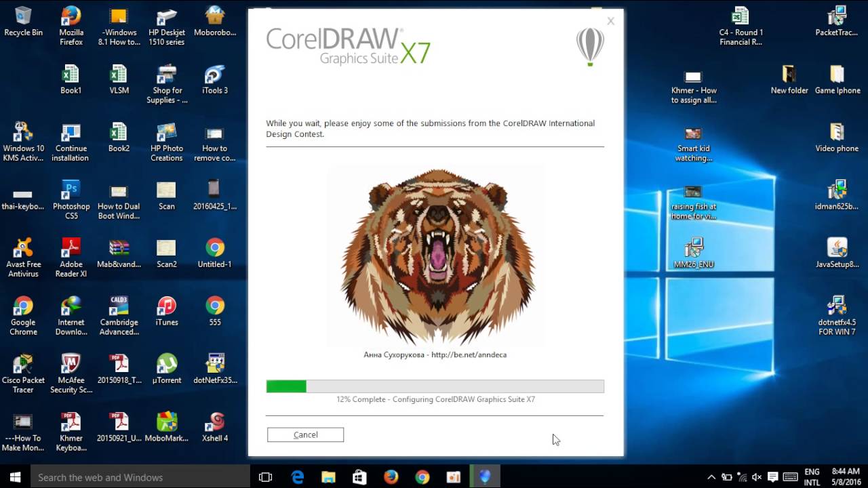Click the Search the web and Windows box
This screenshot has width=868, height=488.
[140, 477]
